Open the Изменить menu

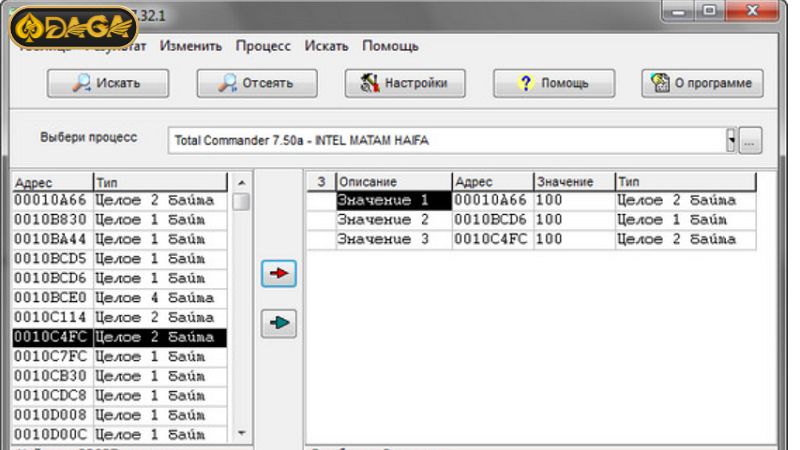click(191, 46)
